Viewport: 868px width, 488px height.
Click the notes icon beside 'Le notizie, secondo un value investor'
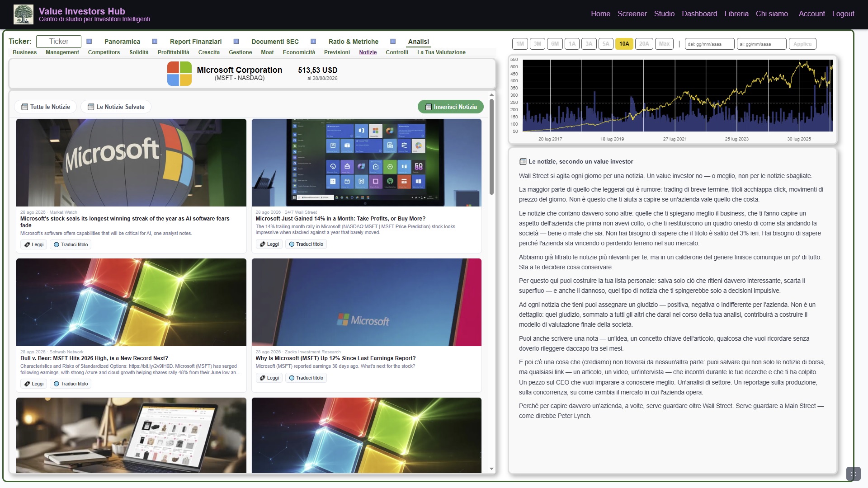[x=523, y=162]
